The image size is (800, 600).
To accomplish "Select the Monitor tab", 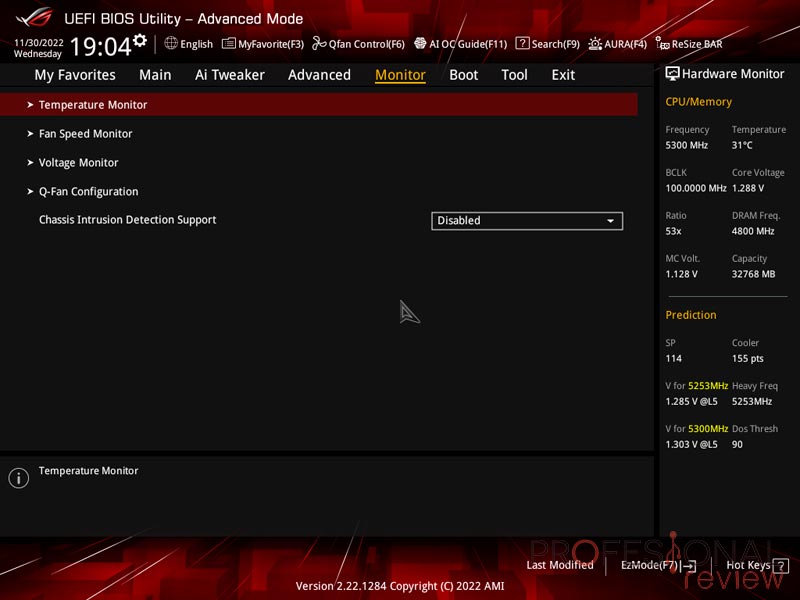I will (x=400, y=75).
